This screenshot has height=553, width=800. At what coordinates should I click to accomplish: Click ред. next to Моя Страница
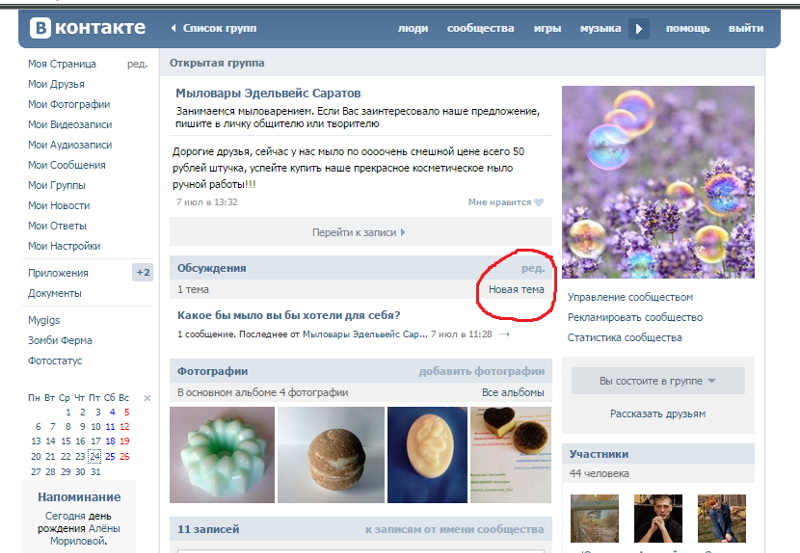[x=137, y=64]
